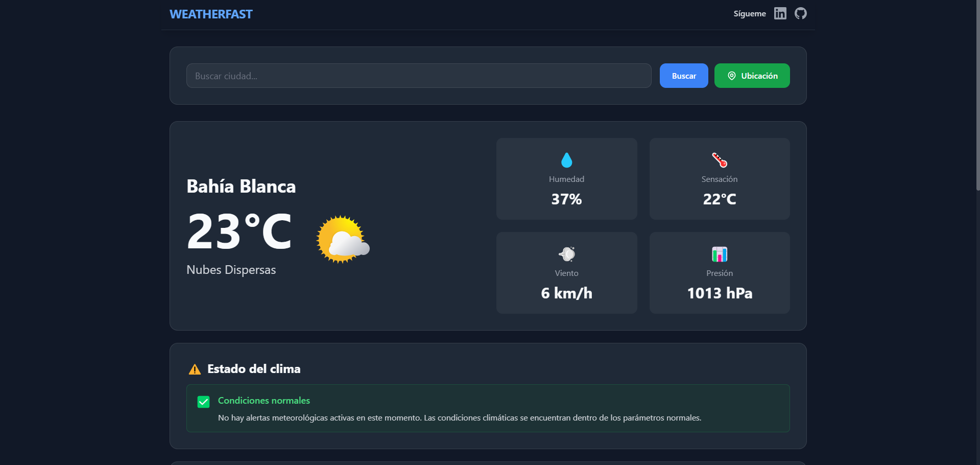Screen dimensions: 980x465
Task: Click the page vertical scrollbar thumb
Action: 977,95
